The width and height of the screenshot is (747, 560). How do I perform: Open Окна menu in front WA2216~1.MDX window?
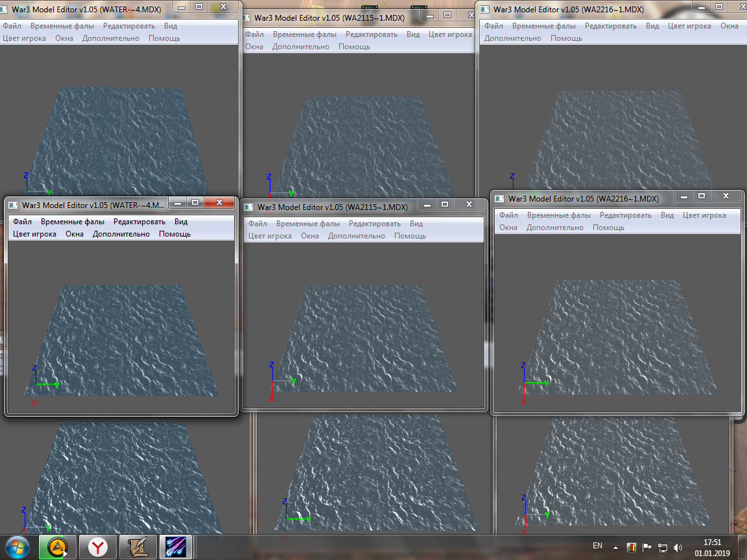508,227
